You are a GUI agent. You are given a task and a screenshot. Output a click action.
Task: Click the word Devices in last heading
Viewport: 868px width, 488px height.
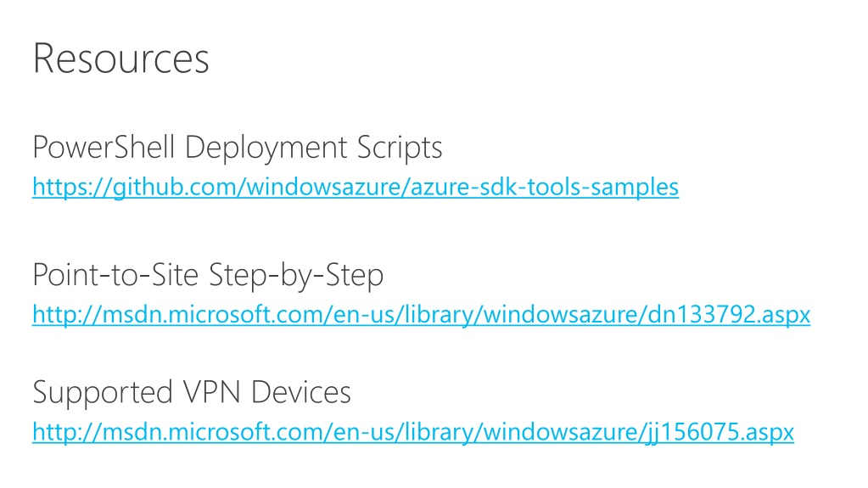[x=301, y=392]
